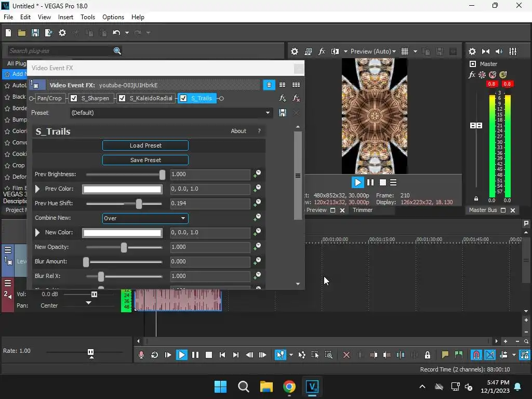Open the mixer faders icon in the Master panel
Viewport: 532px width, 399px height.
(513, 51)
